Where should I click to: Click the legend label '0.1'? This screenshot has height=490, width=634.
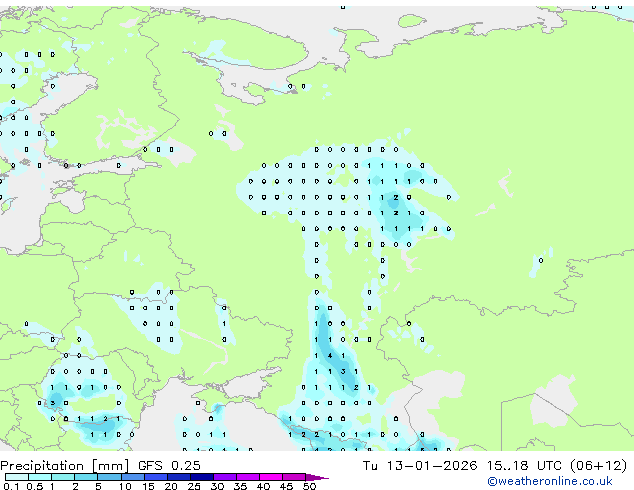(11, 486)
